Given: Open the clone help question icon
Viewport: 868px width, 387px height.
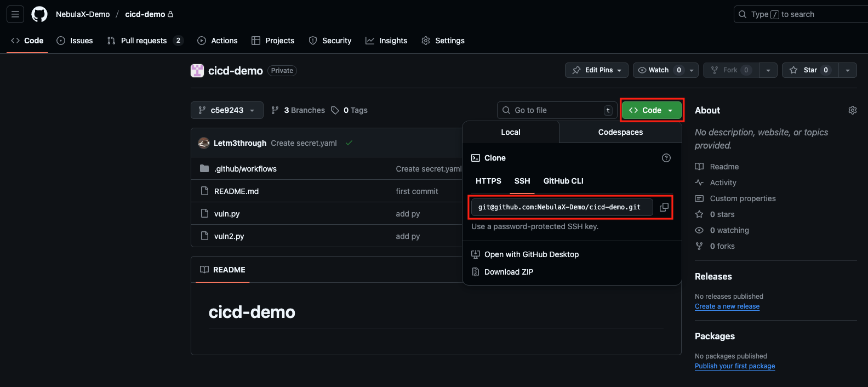Looking at the screenshot, I should tap(666, 158).
